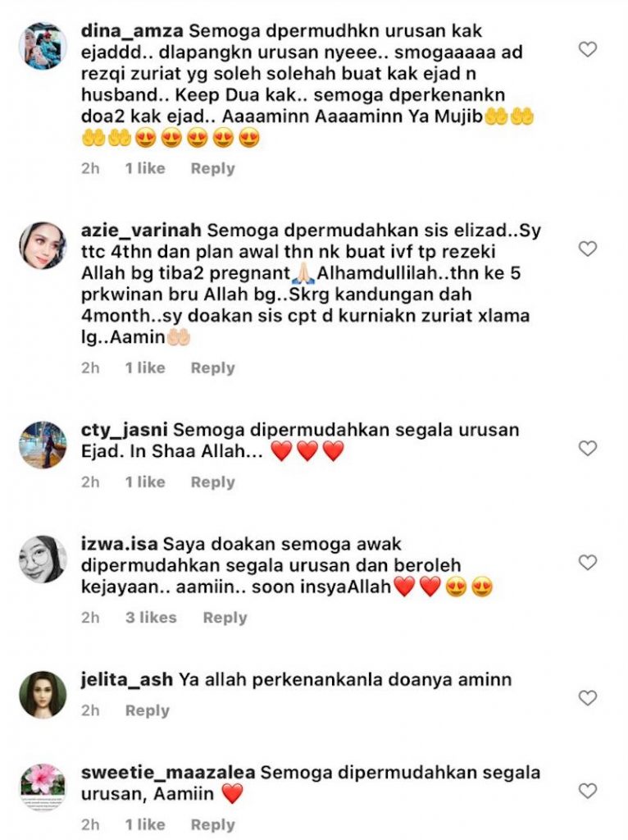Open izwa.isa's black-and-white avatar
Viewport: 628px width, 840px height.
click(x=43, y=559)
